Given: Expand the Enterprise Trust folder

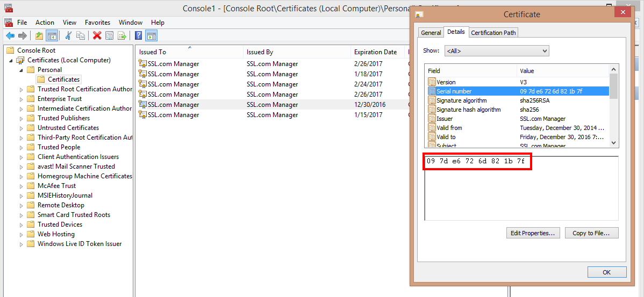Looking at the screenshot, I should pyautogui.click(x=22, y=99).
